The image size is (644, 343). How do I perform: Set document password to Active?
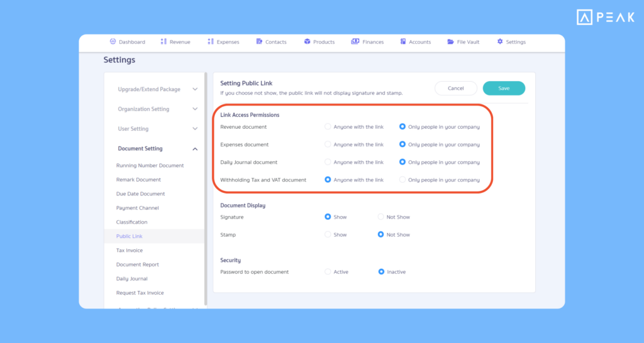coord(328,271)
